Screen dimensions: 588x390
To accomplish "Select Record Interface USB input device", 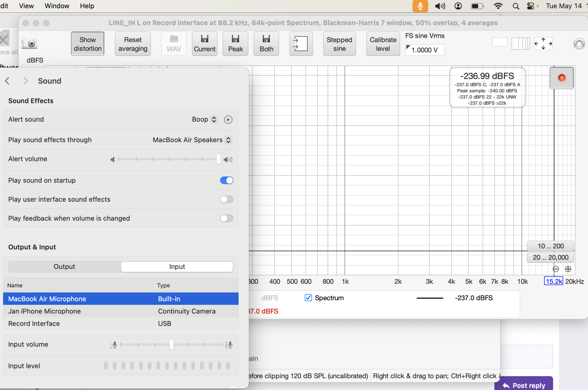I will (121, 323).
